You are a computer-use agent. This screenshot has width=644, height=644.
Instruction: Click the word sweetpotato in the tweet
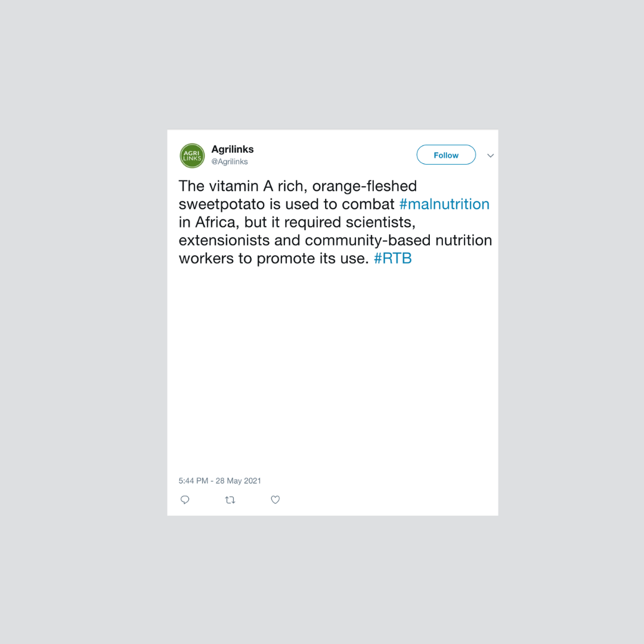coord(222,204)
